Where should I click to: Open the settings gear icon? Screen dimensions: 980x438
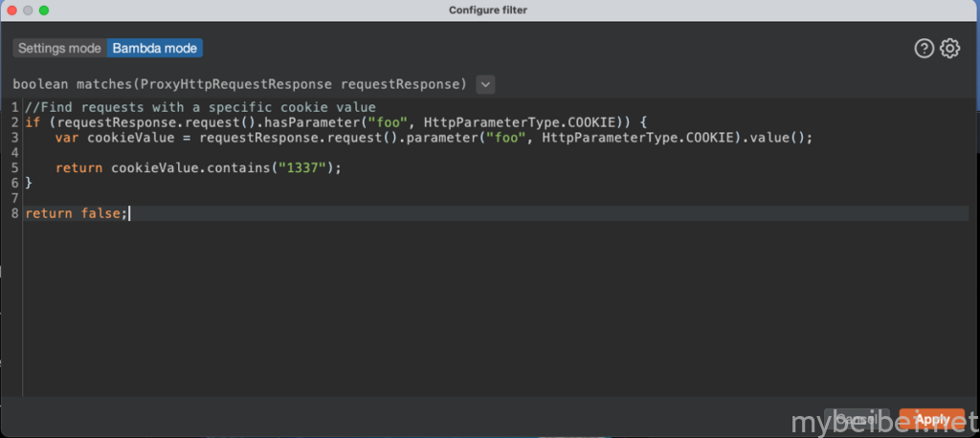(949, 49)
